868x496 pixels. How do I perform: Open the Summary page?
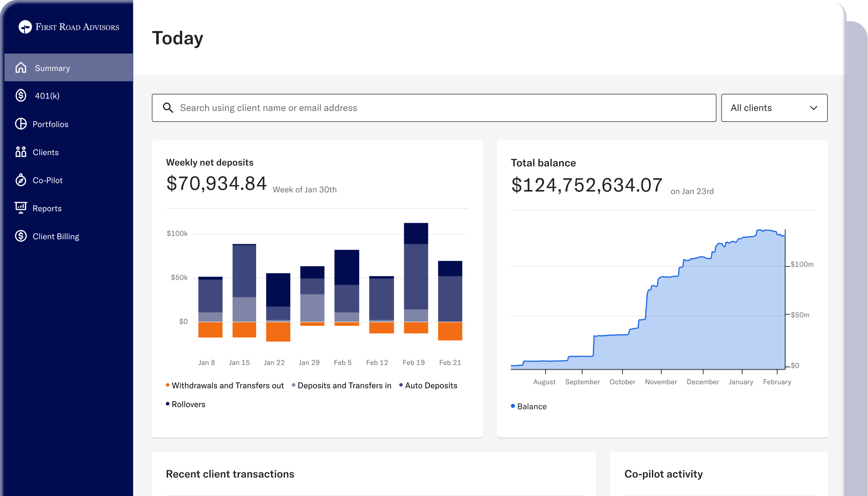click(x=68, y=67)
